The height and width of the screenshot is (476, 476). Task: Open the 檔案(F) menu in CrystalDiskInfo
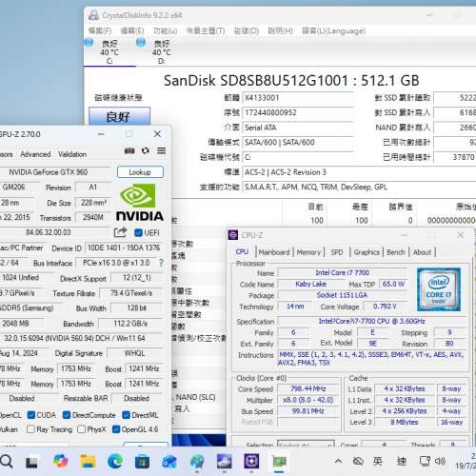pos(100,30)
